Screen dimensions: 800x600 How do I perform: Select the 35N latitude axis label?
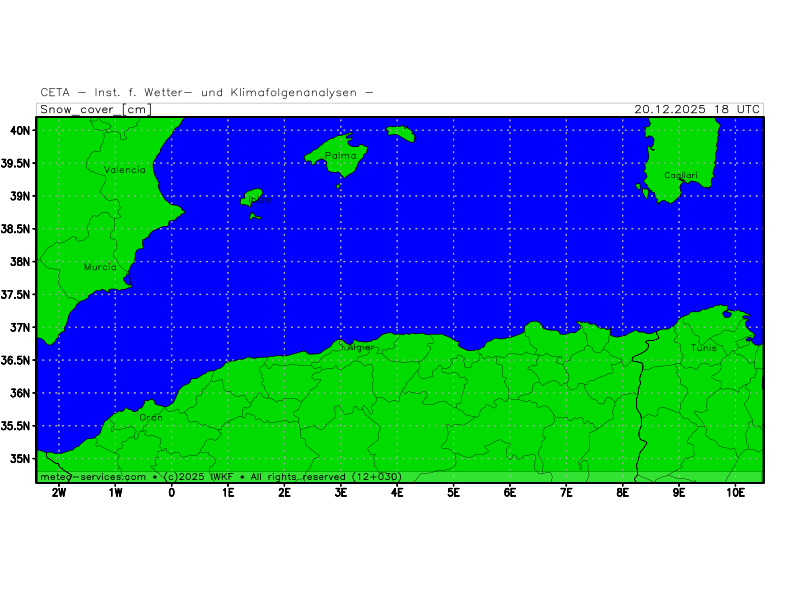(x=21, y=459)
